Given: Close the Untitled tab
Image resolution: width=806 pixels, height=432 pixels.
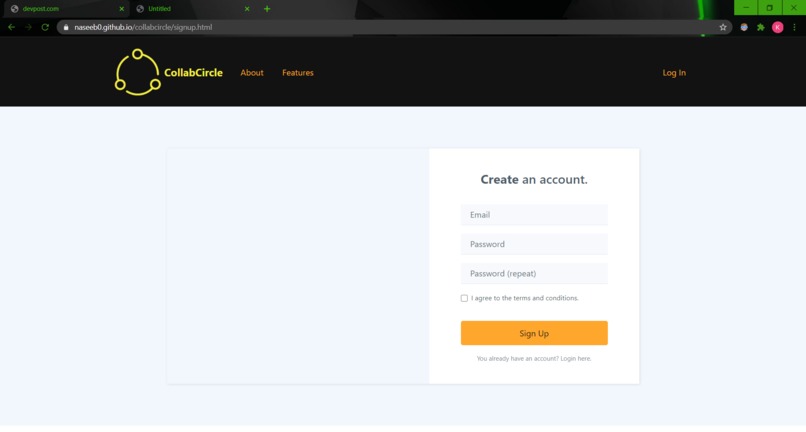Looking at the screenshot, I should [x=247, y=9].
